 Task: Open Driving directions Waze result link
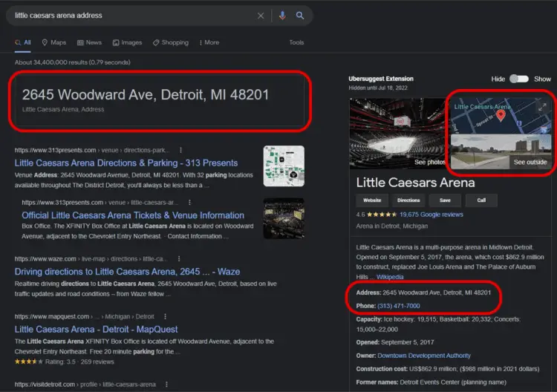pos(127,272)
